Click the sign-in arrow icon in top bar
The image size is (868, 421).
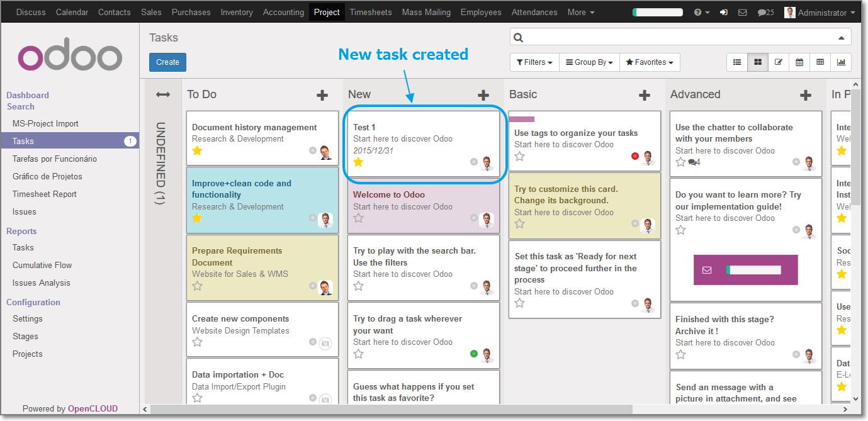pyautogui.click(x=724, y=13)
